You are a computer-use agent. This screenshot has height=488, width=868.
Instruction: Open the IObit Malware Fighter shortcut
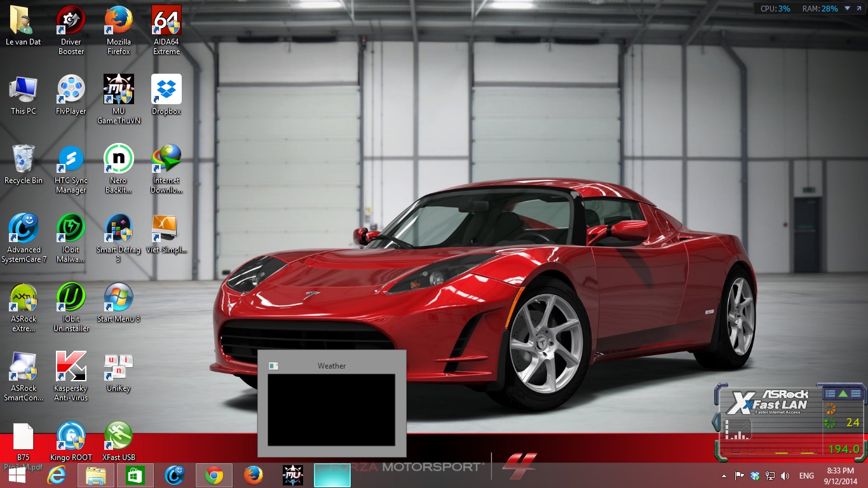click(71, 238)
